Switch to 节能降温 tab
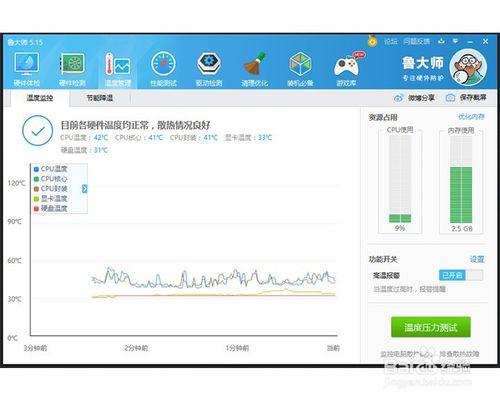Viewport: 500px width, 400px height. pos(100,98)
